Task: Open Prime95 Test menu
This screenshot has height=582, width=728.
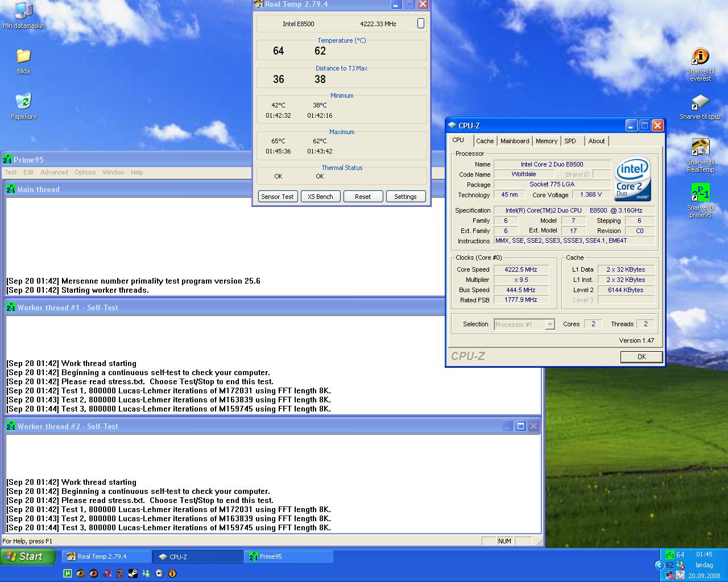Action: click(11, 172)
